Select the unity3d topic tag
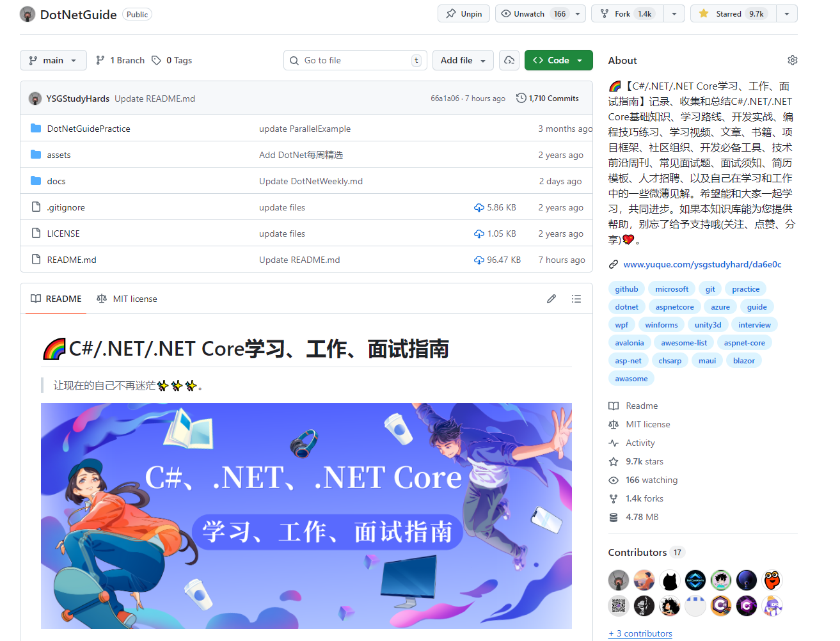840x641 pixels. click(708, 325)
